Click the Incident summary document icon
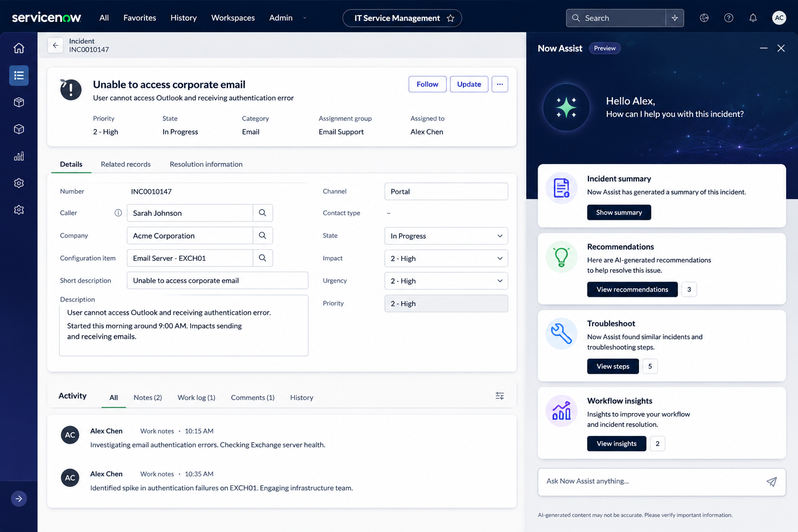This screenshot has height=532, width=798. click(x=562, y=188)
